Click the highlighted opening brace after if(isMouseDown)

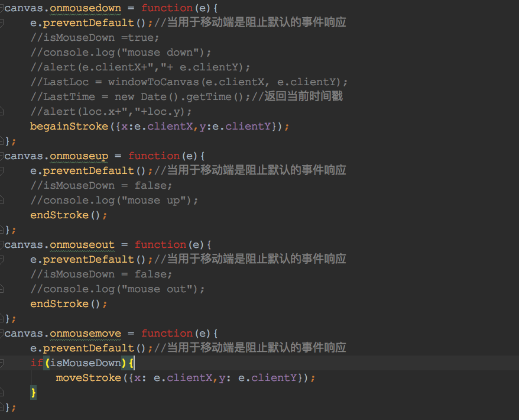tap(131, 363)
